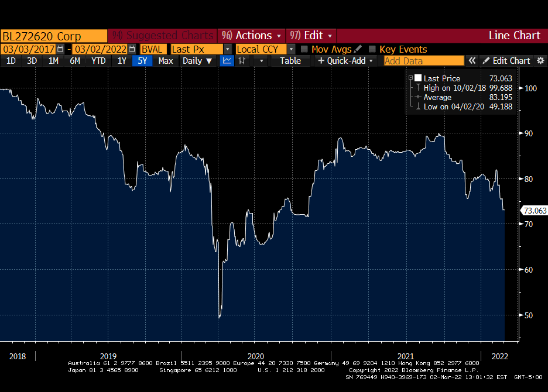Image resolution: width=548 pixels, height=392 pixels.
Task: Open the Edit menu
Action: (311, 35)
